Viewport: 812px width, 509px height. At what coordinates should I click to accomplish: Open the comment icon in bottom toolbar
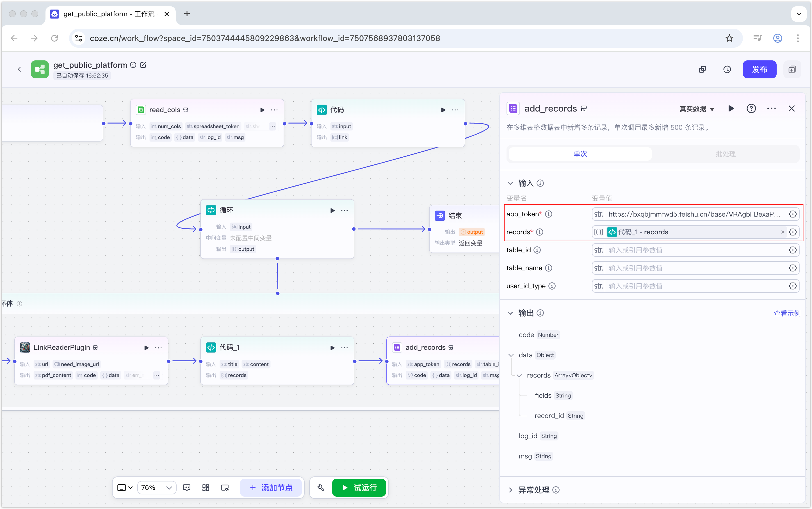click(x=187, y=487)
